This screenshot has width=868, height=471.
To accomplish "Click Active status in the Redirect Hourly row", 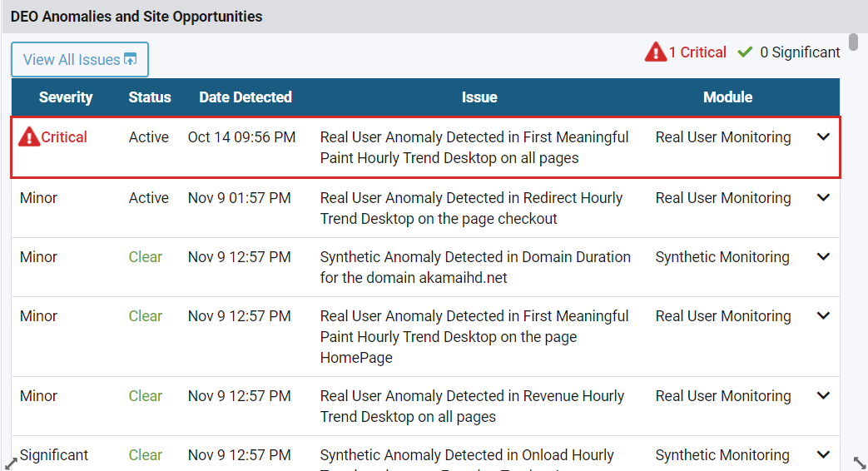I will [148, 198].
